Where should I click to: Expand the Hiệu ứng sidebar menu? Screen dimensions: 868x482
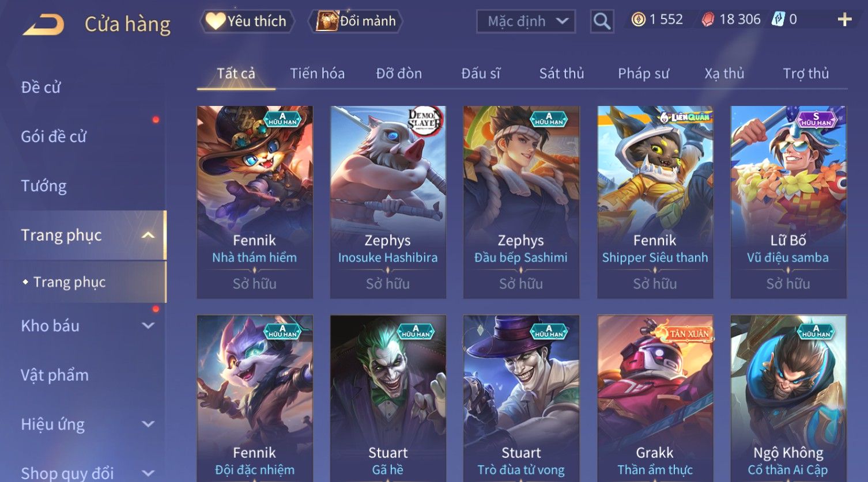click(148, 424)
